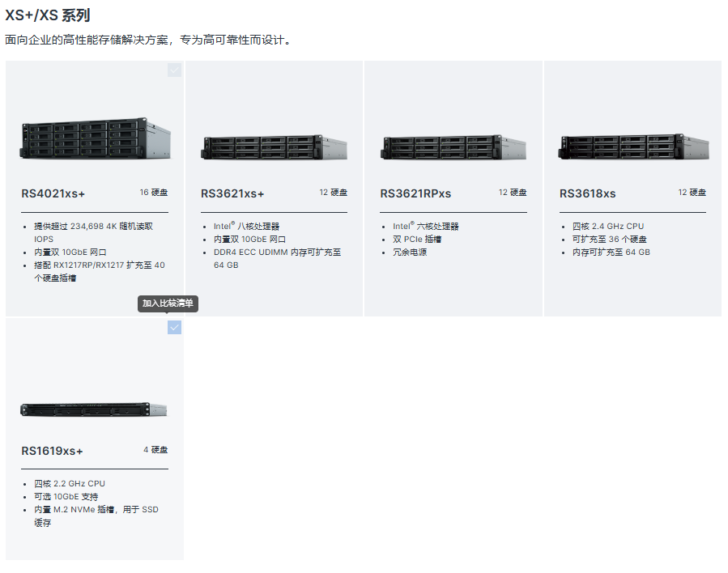Select the RS3621RPxs product photo

pyautogui.click(x=453, y=147)
